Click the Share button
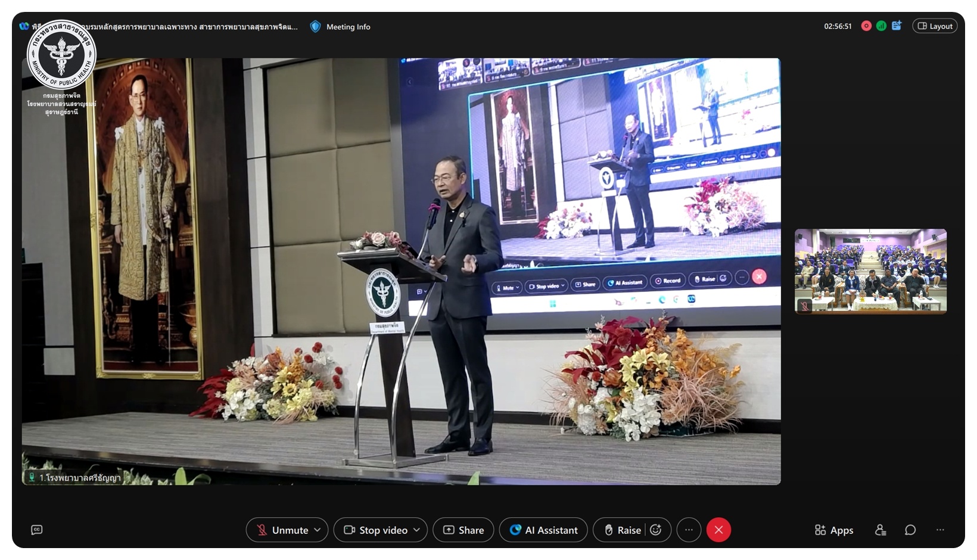 (x=463, y=530)
